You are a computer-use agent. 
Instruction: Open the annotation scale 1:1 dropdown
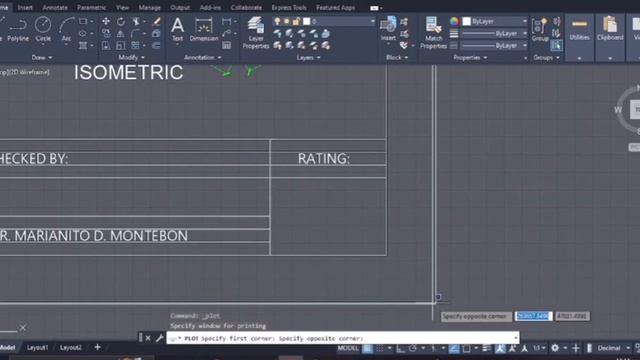539,348
